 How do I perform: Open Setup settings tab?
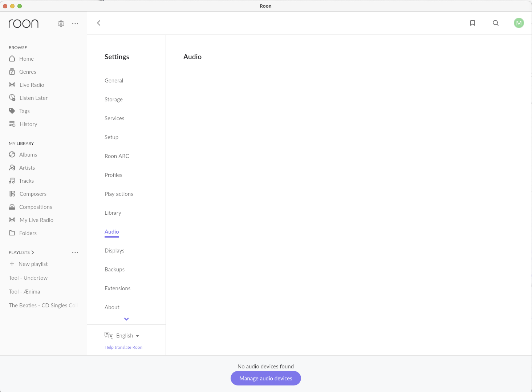111,137
